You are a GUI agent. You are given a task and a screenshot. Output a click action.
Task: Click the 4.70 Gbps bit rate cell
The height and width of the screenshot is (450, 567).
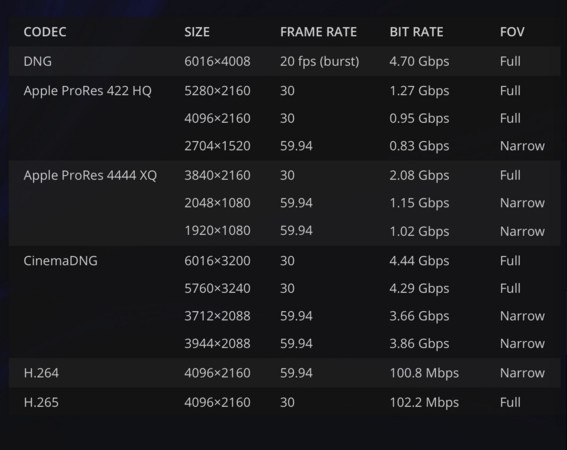[x=419, y=61]
